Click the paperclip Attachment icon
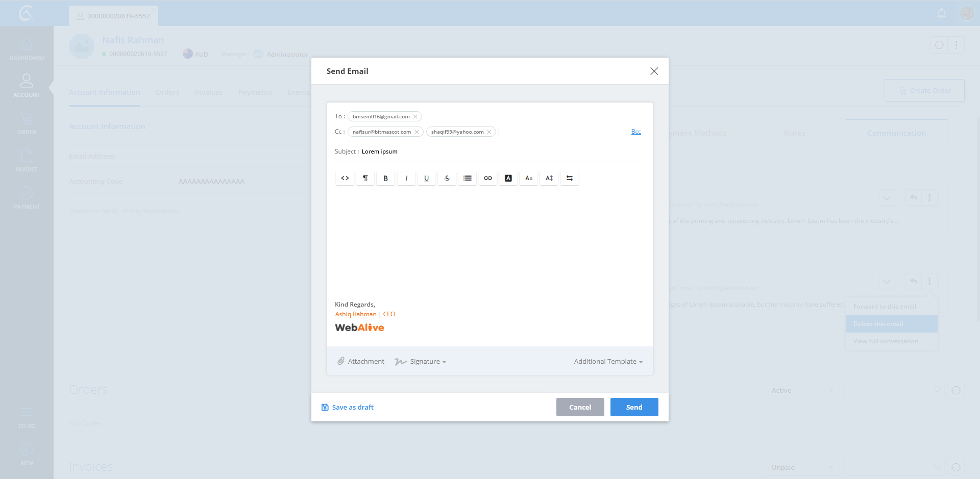980x479 pixels. pyautogui.click(x=341, y=361)
